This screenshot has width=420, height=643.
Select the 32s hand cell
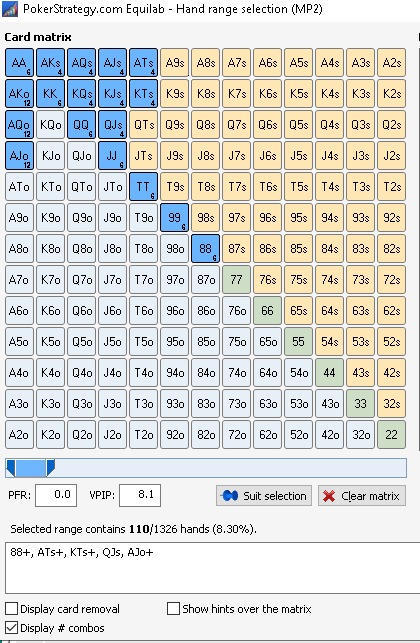coord(392,404)
